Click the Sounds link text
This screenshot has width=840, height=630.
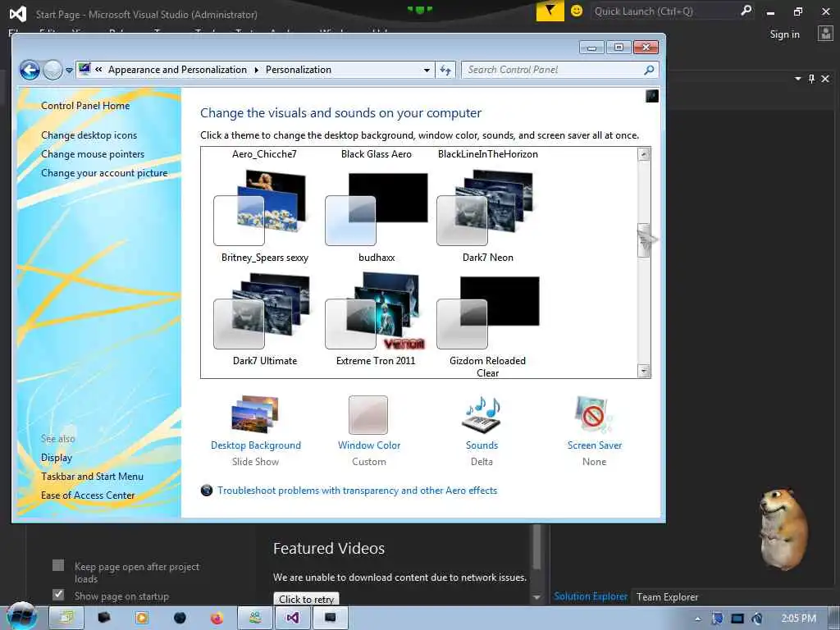point(482,445)
